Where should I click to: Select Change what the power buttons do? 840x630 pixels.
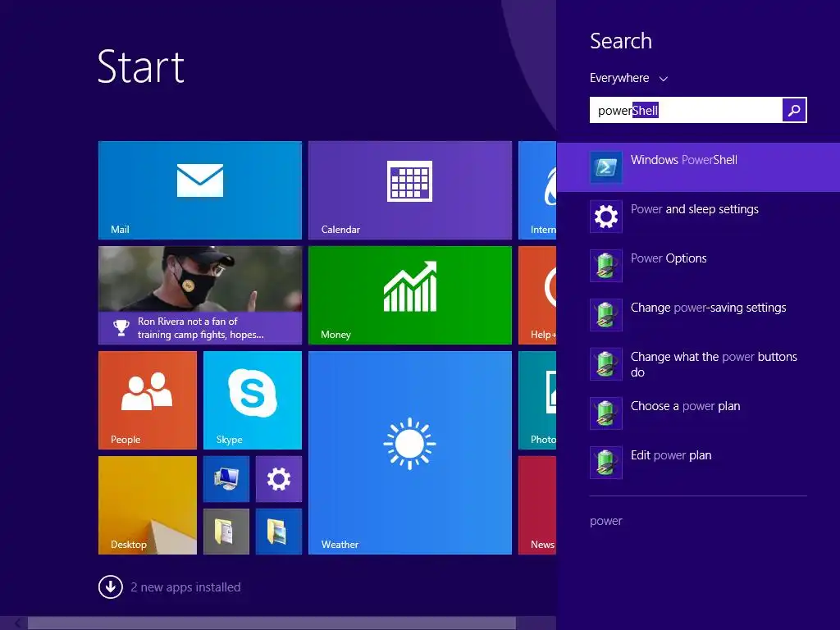point(699,364)
